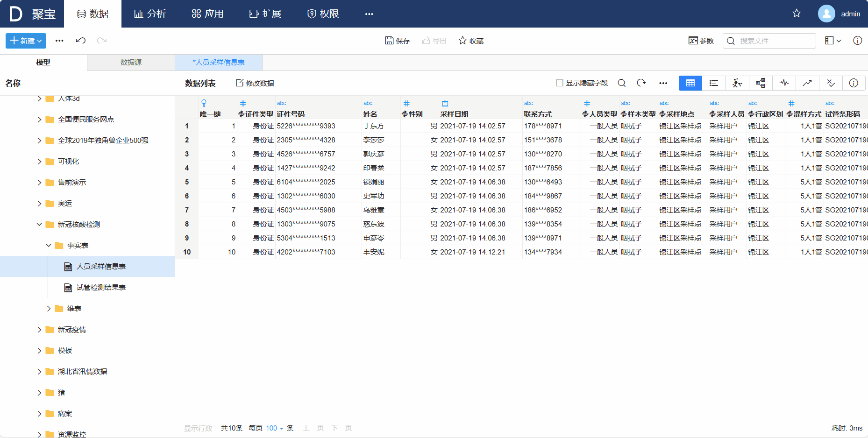This screenshot has width=868, height=438.
Task: Switch to the table grid view
Action: coord(690,83)
